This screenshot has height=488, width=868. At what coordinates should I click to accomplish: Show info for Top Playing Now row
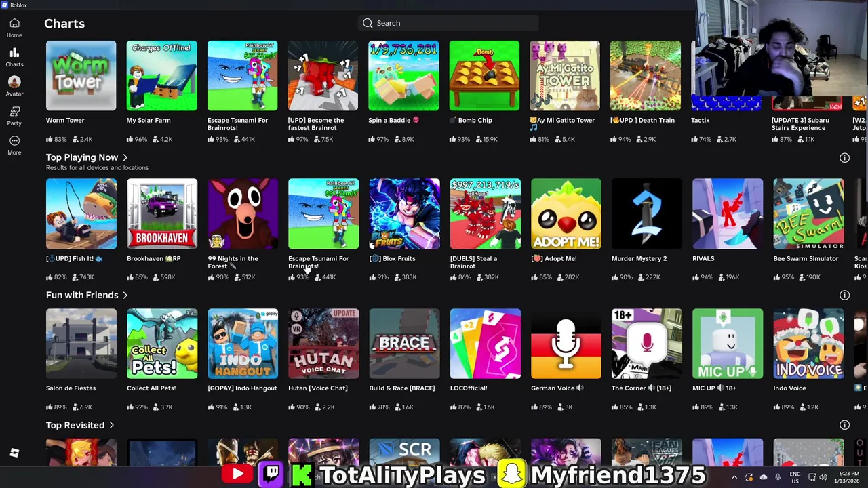[844, 158]
